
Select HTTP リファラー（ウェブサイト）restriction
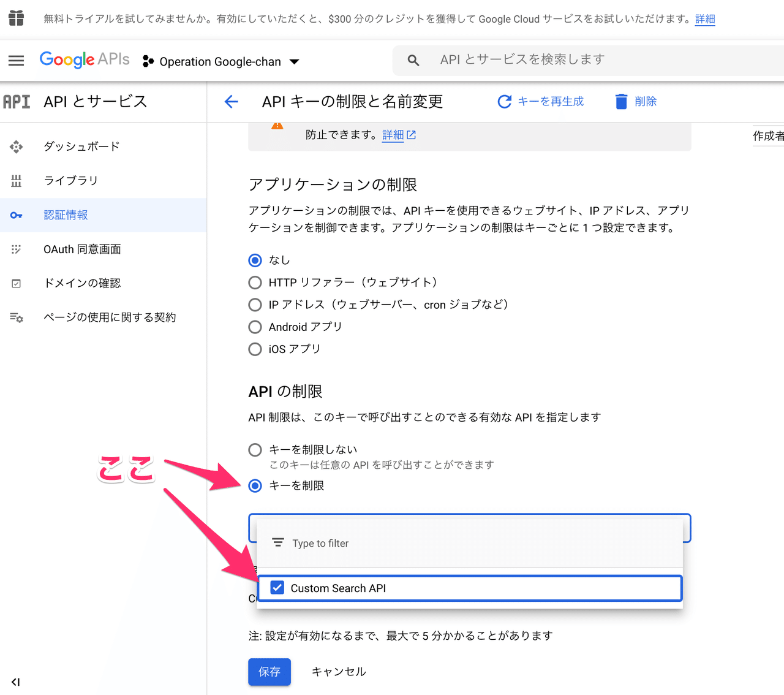pos(255,283)
